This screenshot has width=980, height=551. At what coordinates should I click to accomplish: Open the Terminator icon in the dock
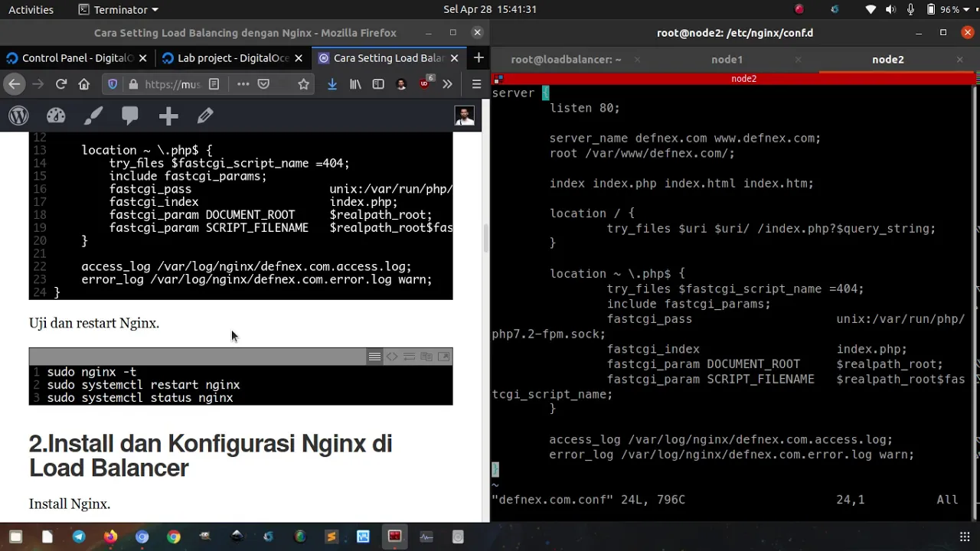[x=394, y=536]
